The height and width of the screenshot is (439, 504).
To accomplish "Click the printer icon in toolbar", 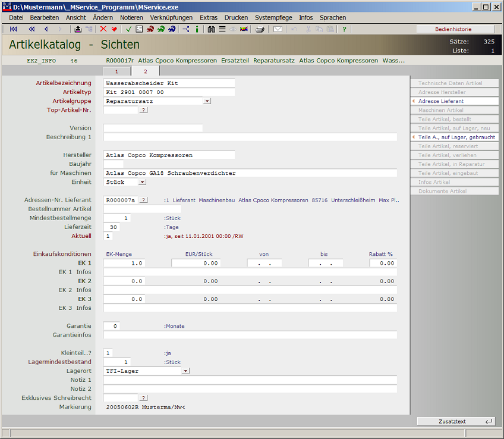I will tap(260, 29).
